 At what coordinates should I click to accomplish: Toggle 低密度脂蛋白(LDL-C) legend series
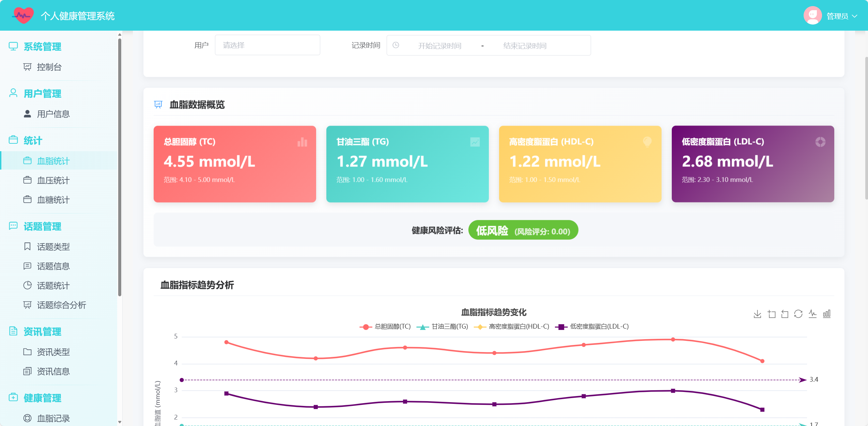(592, 327)
